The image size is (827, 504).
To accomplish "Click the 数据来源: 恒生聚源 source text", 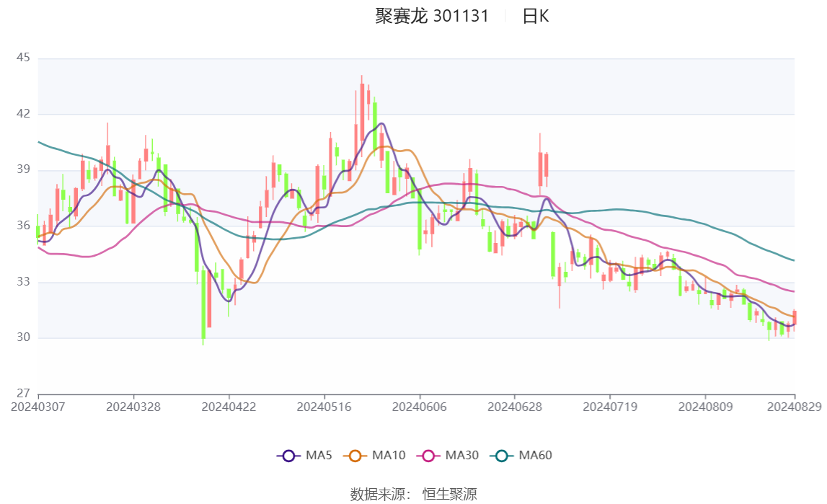I will 414,494.
